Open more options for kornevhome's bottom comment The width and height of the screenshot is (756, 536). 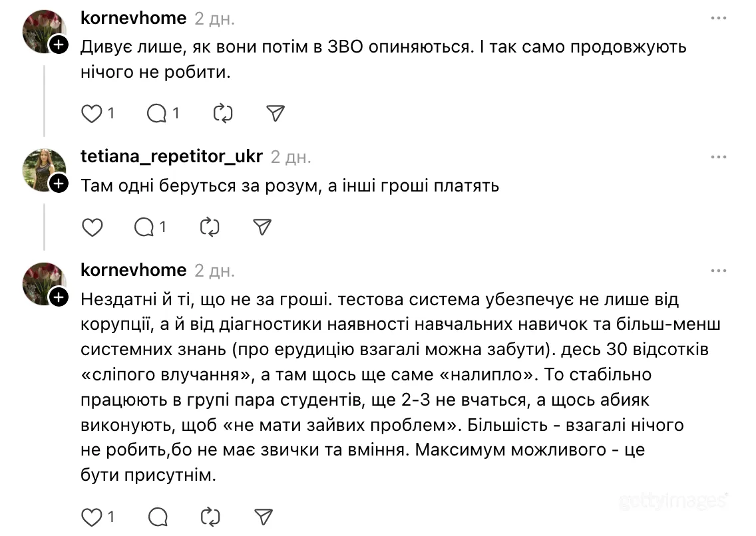(x=719, y=270)
